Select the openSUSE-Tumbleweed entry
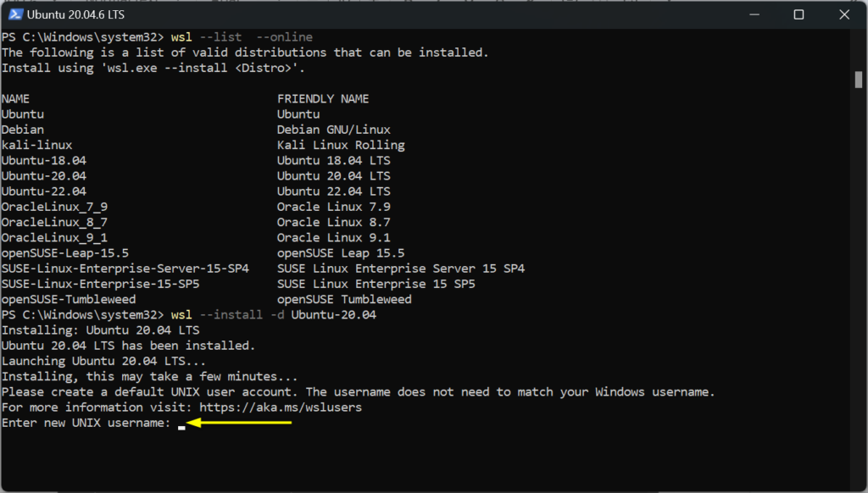Image resolution: width=868 pixels, height=493 pixels. click(69, 299)
